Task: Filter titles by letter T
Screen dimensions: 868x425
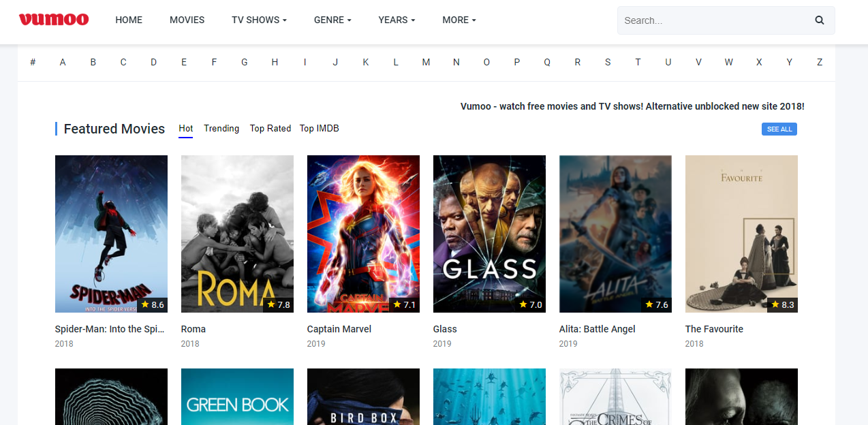Action: [x=638, y=62]
